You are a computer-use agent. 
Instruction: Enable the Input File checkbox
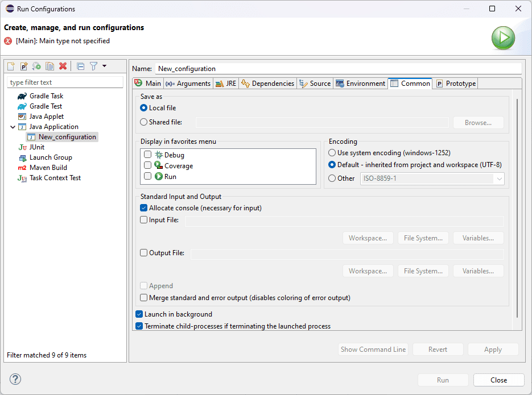click(x=143, y=220)
